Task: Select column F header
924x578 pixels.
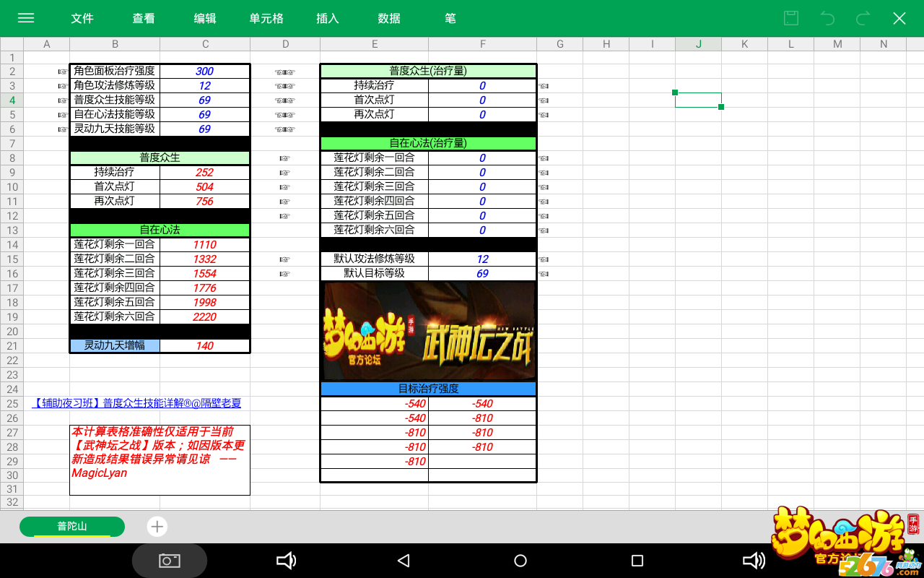Action: (482, 44)
